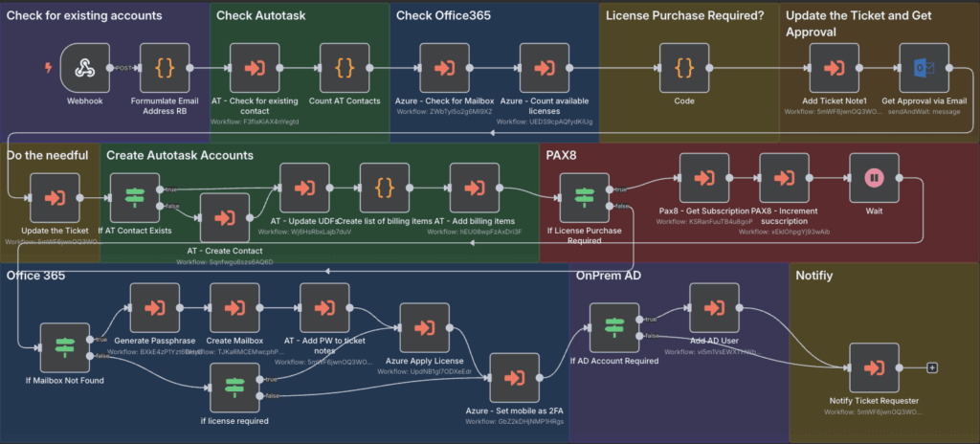Click the Check Office365 sticky note title

tap(443, 15)
